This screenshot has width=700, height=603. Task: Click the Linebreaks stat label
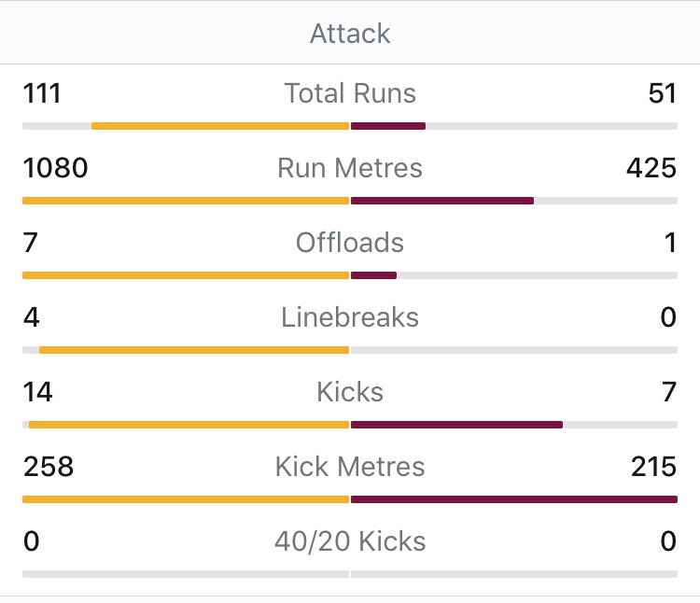click(x=350, y=317)
